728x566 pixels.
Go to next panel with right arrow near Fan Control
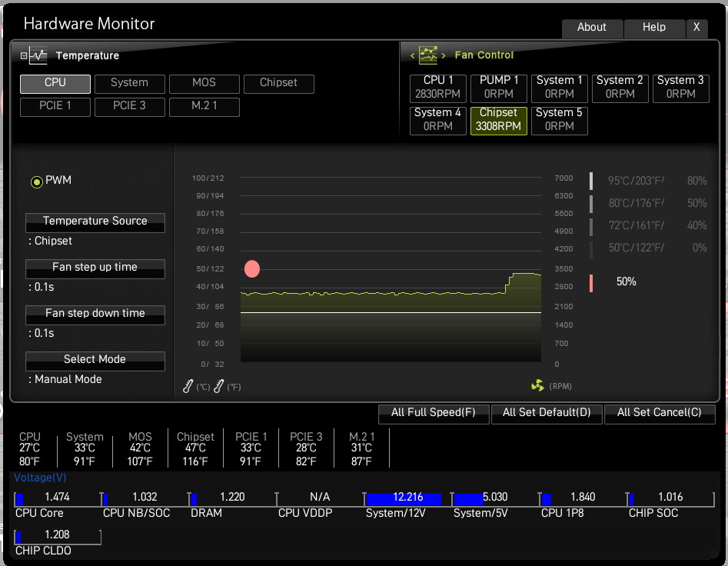444,55
